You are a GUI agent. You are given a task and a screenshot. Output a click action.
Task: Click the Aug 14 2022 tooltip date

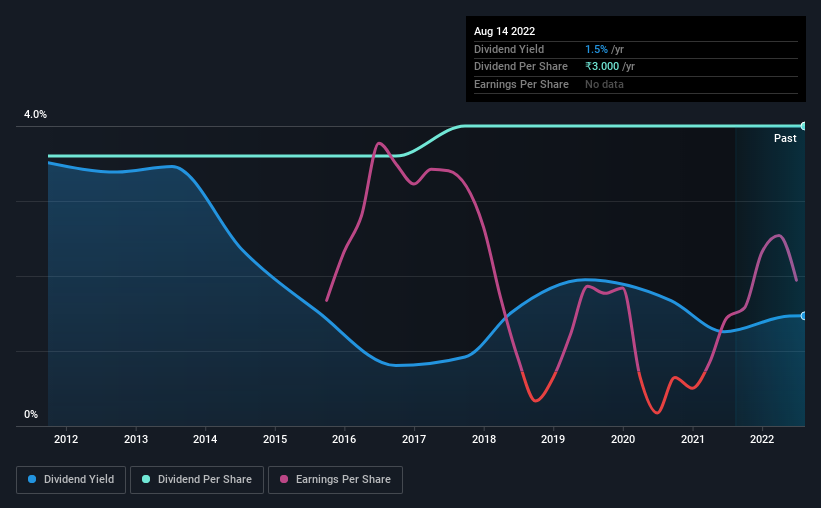click(x=505, y=31)
